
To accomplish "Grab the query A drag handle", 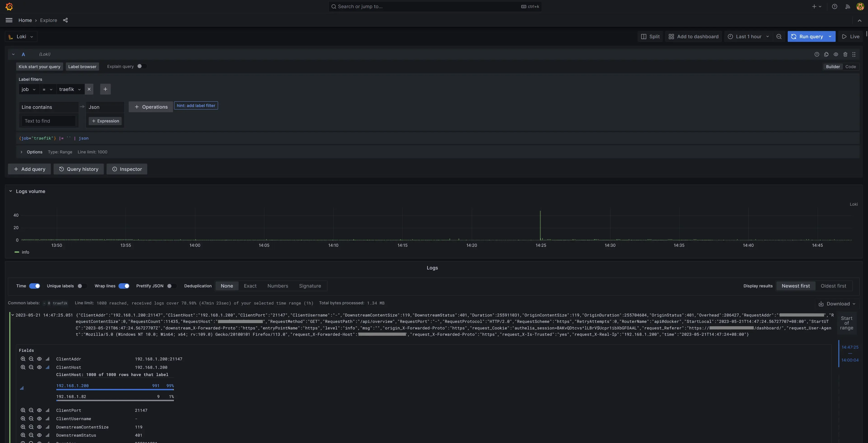I will (x=854, y=54).
